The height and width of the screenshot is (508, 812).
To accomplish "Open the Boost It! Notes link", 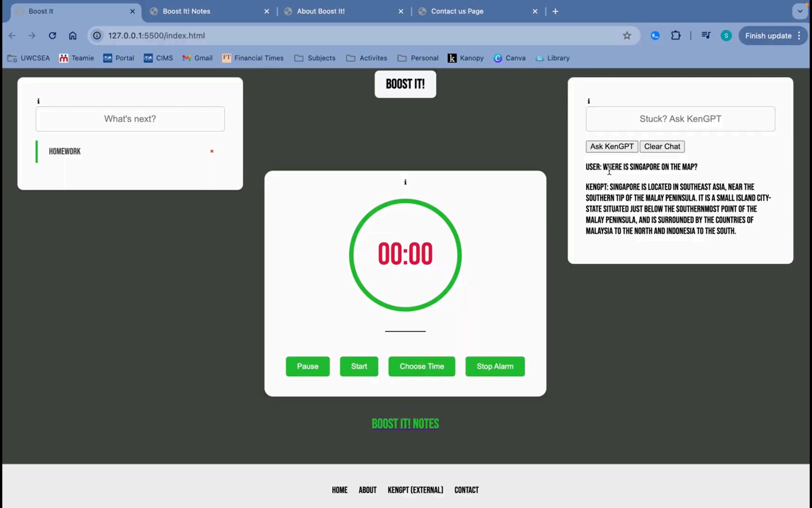I will (x=405, y=424).
